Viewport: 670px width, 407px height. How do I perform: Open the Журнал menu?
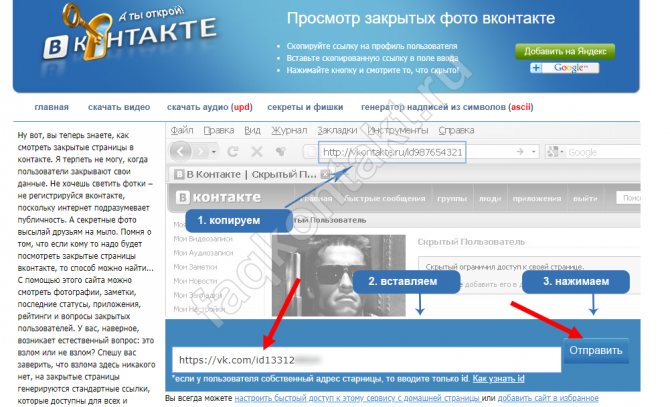[289, 130]
